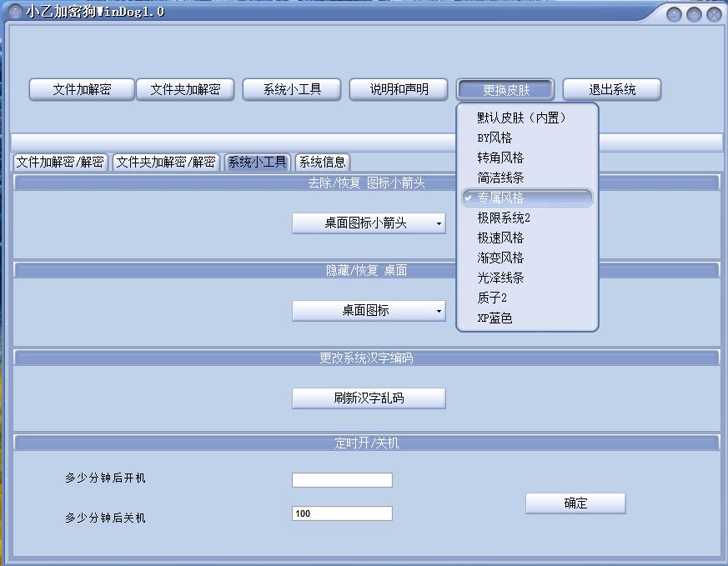
Task: Switch to 文件加解密/解密 tab
Action: point(60,162)
